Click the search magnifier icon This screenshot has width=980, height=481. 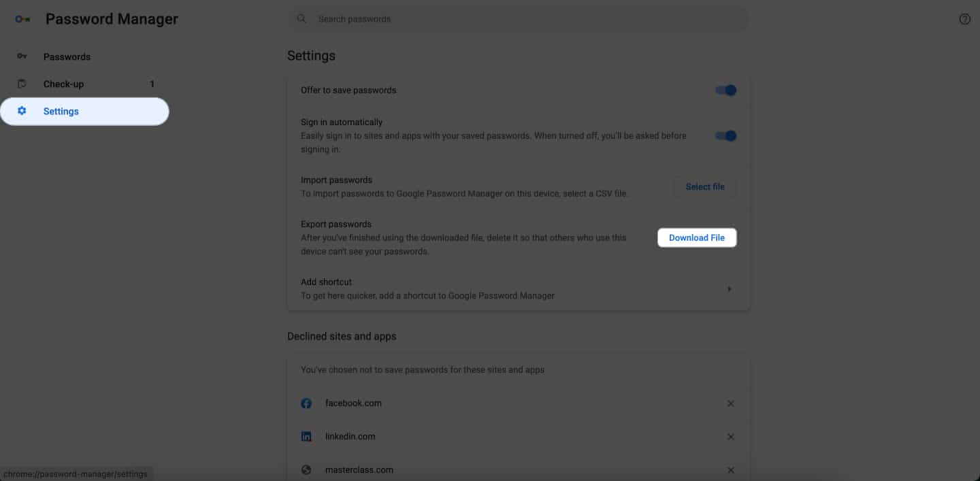(301, 19)
